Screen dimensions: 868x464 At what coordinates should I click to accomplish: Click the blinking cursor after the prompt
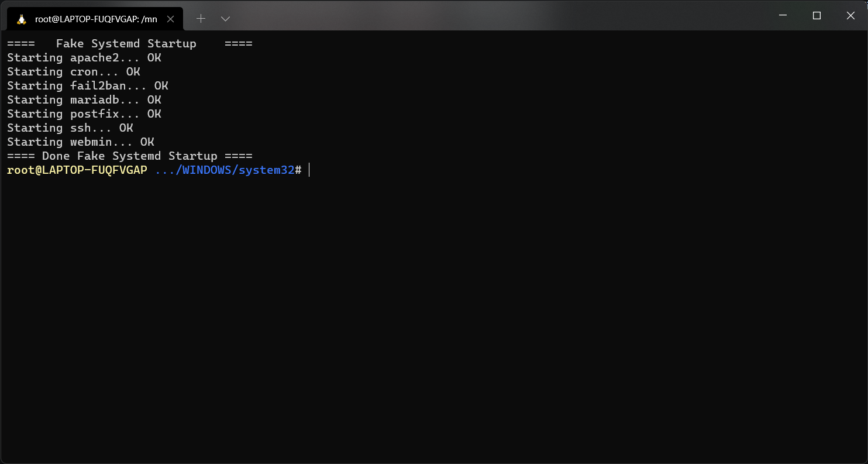pyautogui.click(x=309, y=170)
